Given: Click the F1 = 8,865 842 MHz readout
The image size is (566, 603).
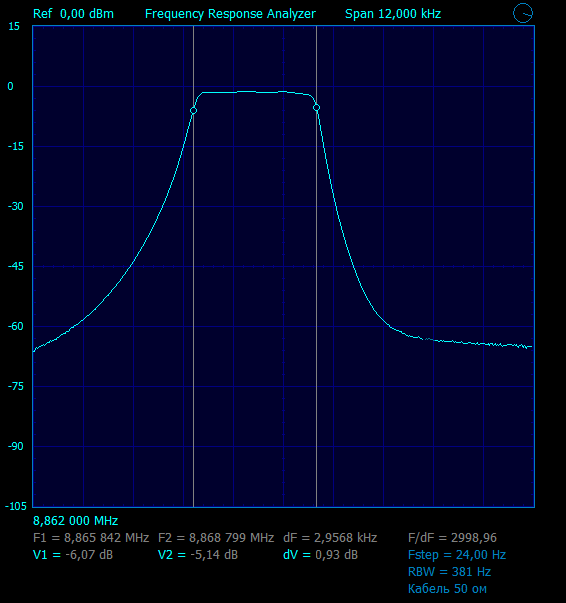Looking at the screenshot, I should coord(91,538).
